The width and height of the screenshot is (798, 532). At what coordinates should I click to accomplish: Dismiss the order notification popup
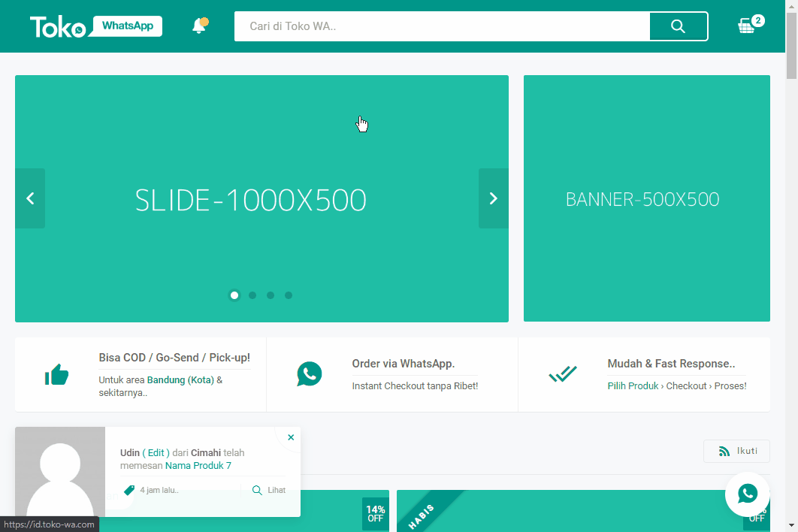point(291,437)
